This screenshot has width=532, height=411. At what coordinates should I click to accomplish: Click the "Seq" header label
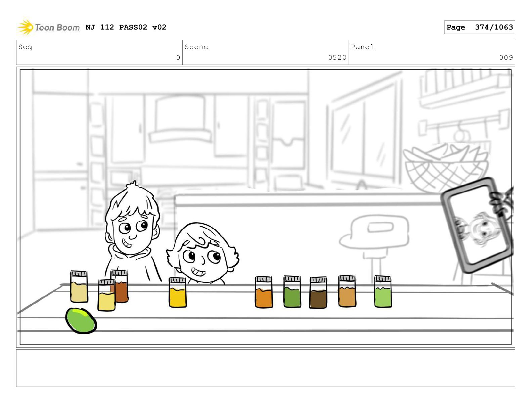(x=25, y=47)
